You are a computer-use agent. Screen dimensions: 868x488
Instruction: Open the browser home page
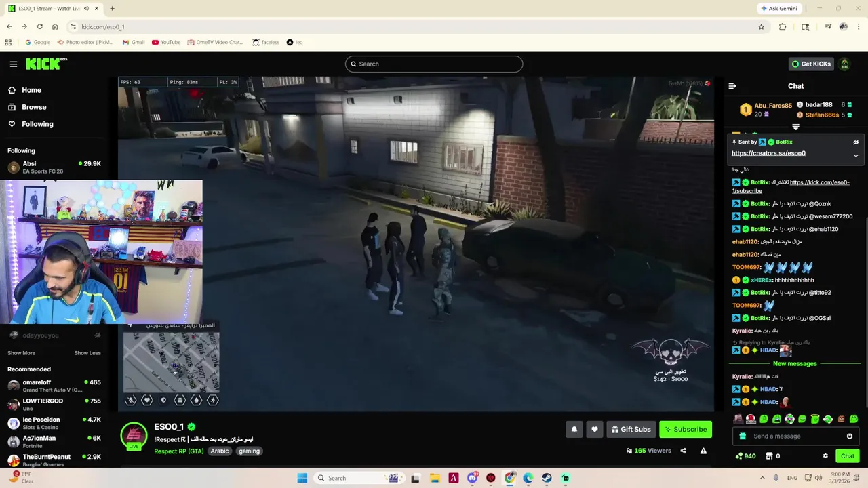(x=55, y=27)
